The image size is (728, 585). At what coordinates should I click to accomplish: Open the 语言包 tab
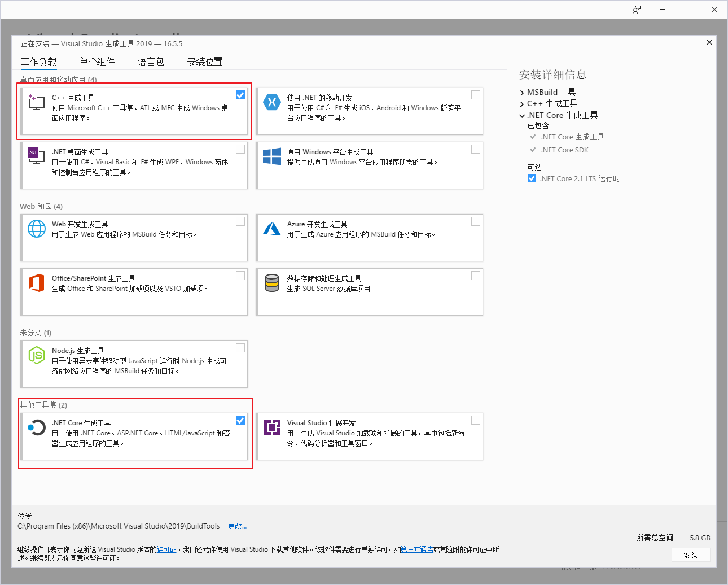[x=150, y=62]
